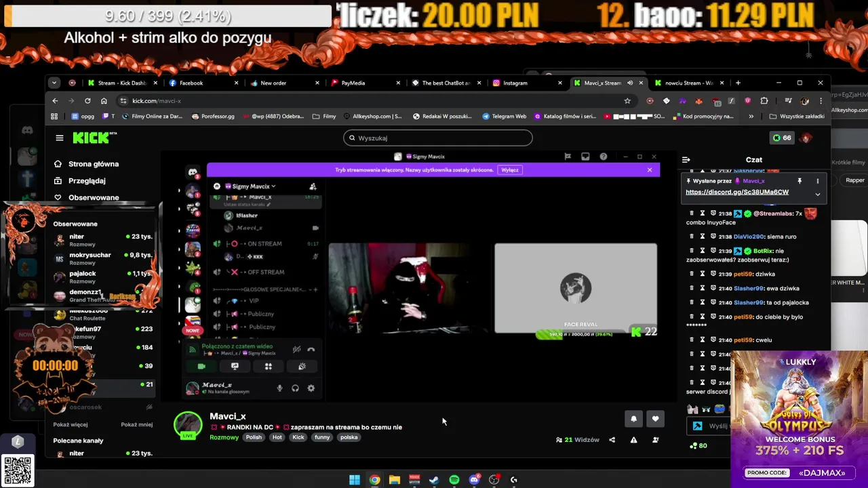The height and width of the screenshot is (488, 868).
Task: Open Discord home icon
Action: point(193,173)
